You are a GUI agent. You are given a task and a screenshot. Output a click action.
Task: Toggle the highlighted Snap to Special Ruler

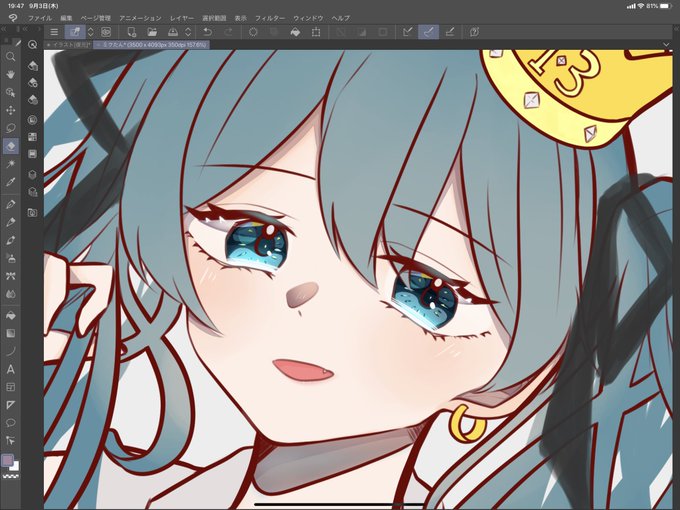428,32
